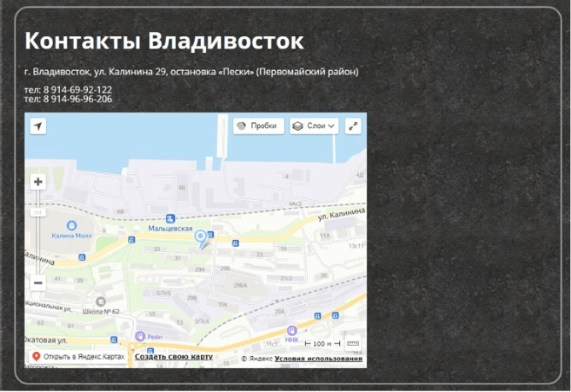Toggle the Пробки traffic layer
Image resolution: width=571 pixels, height=392 pixels.
click(x=258, y=126)
